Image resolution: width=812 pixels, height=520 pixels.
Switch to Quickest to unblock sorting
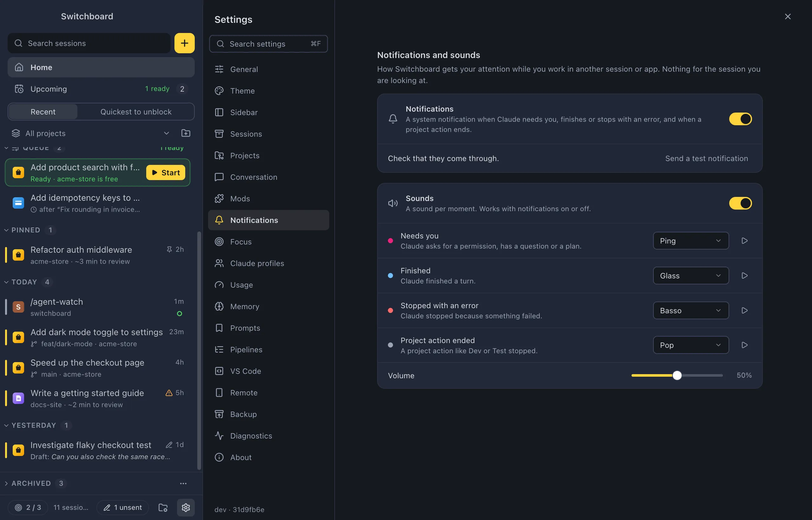tap(136, 112)
